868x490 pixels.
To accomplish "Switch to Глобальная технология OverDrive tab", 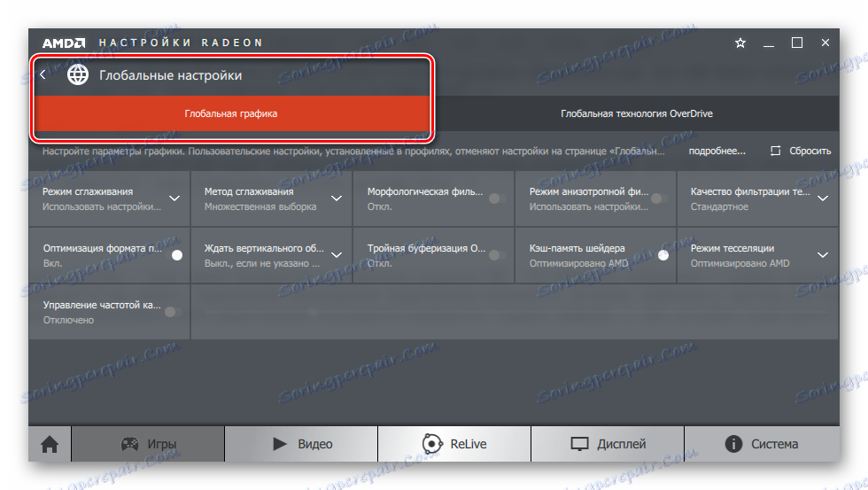I will click(637, 113).
